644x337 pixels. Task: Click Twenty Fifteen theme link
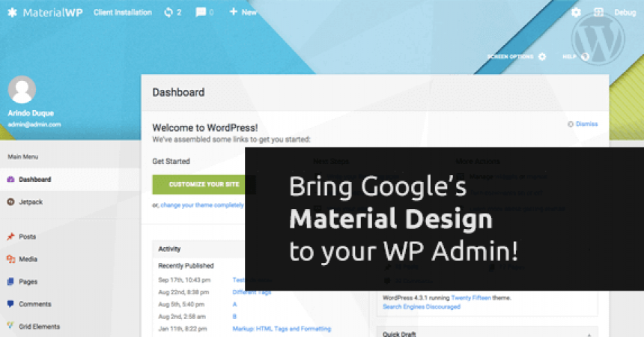(x=471, y=298)
